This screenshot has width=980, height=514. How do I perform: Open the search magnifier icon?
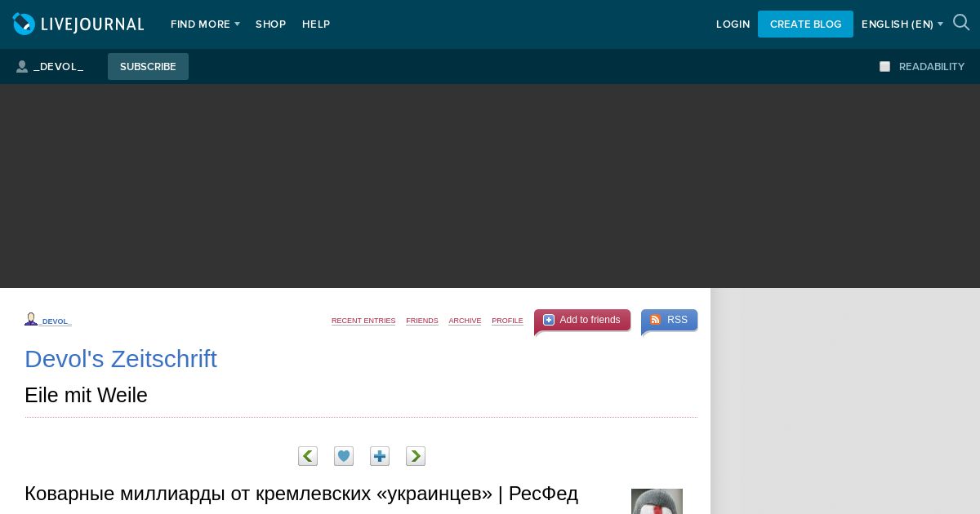[x=961, y=23]
